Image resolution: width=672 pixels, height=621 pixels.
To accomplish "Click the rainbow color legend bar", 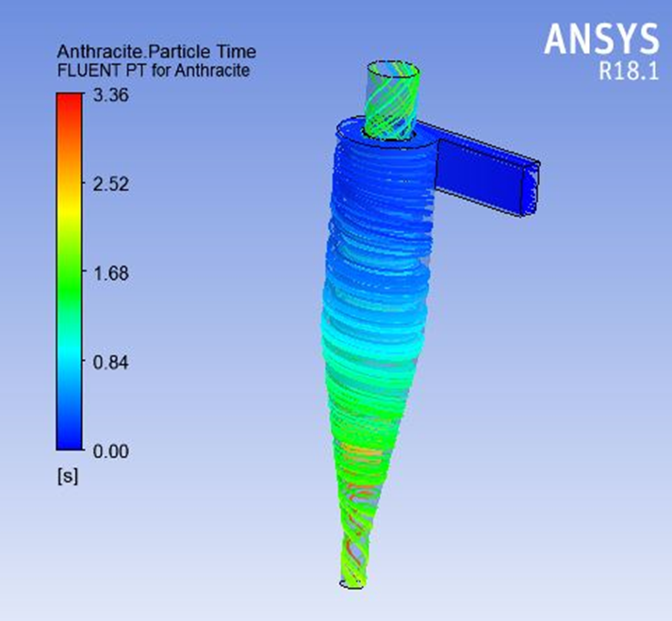I will coord(69,271).
